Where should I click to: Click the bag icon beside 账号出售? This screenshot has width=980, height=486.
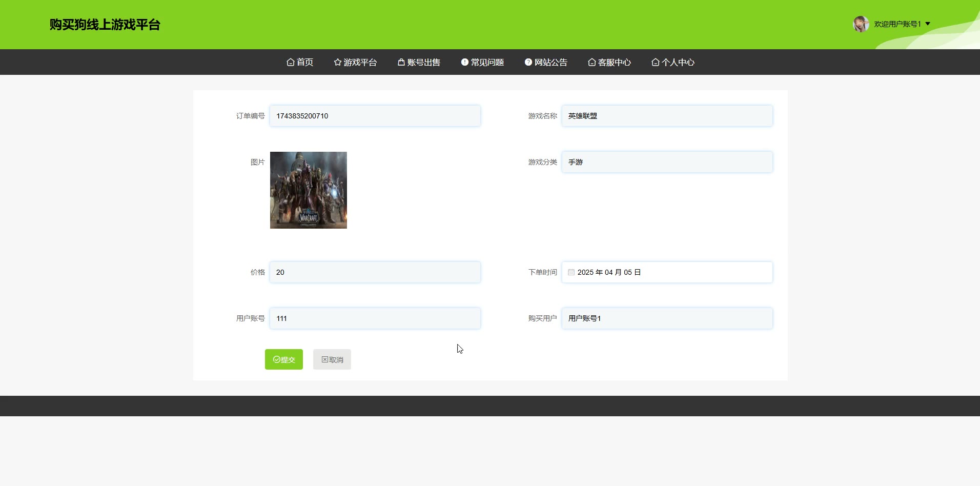(x=401, y=62)
